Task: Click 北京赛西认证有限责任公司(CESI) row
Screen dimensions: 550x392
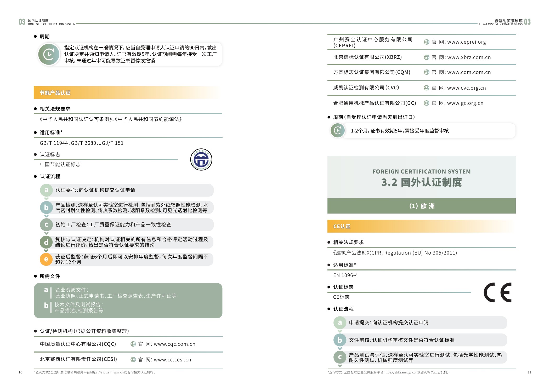Action: [x=128, y=360]
